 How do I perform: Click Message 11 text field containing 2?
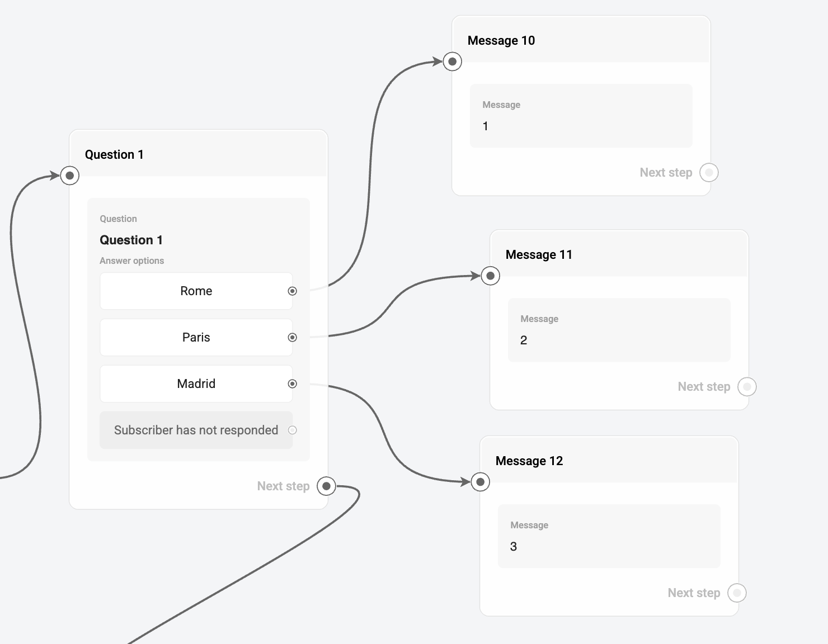point(619,330)
